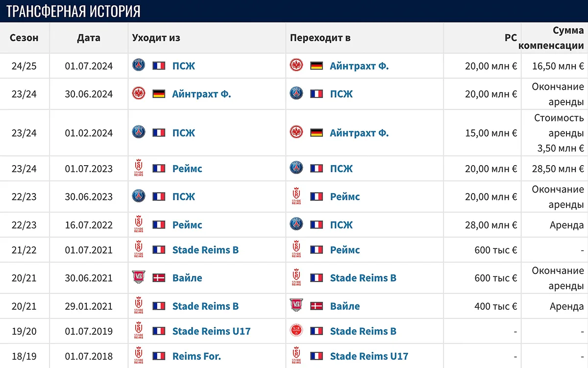The height and width of the screenshot is (368, 588).
Task: Click the Vejle club logo in the 30.06.2021 row
Action: point(139,277)
